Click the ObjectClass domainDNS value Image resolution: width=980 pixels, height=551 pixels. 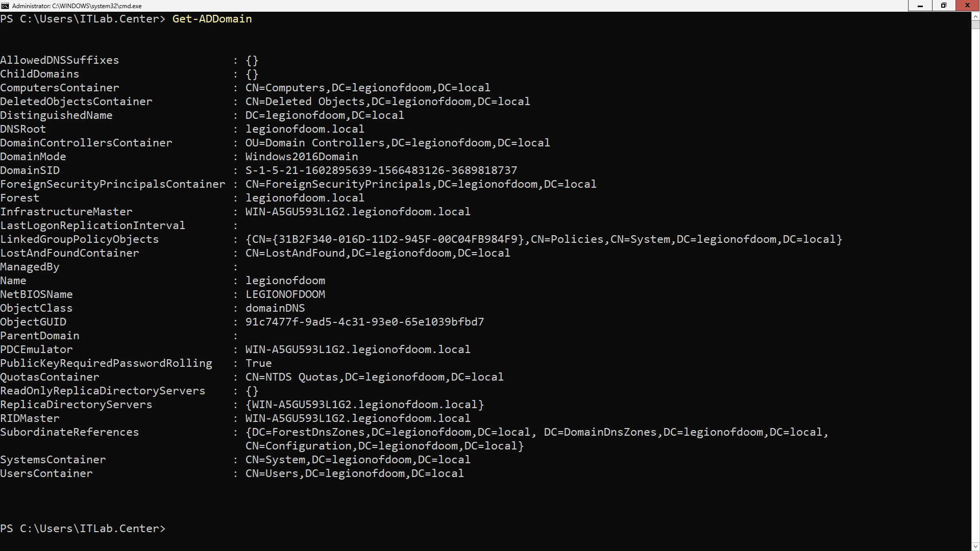pyautogui.click(x=275, y=308)
